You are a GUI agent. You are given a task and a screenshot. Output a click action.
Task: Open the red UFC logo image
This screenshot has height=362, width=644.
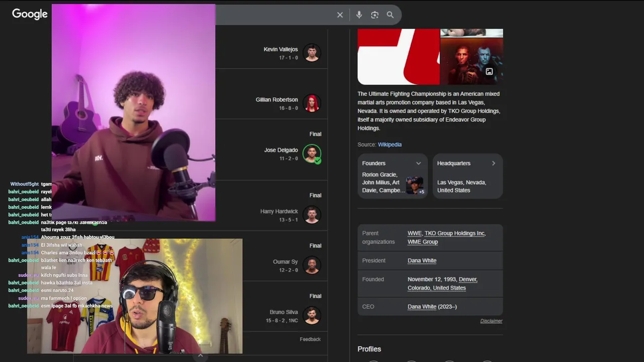point(398,57)
